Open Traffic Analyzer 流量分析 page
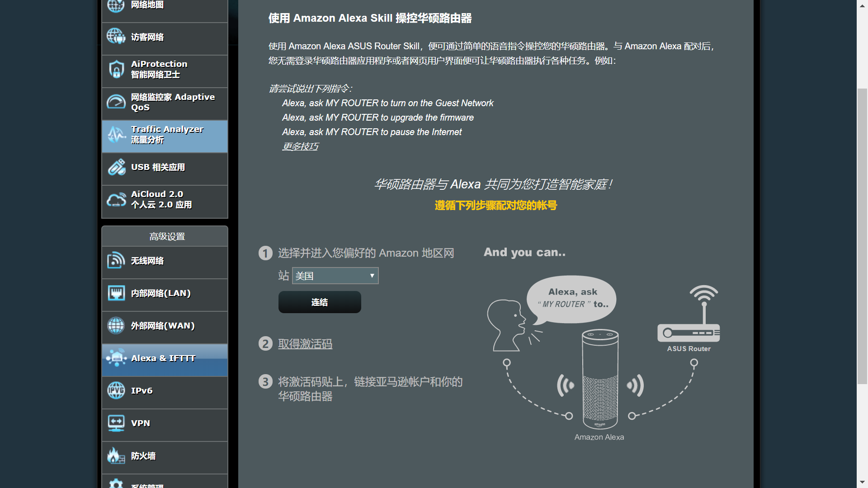The height and width of the screenshot is (488, 868). pyautogui.click(x=165, y=136)
